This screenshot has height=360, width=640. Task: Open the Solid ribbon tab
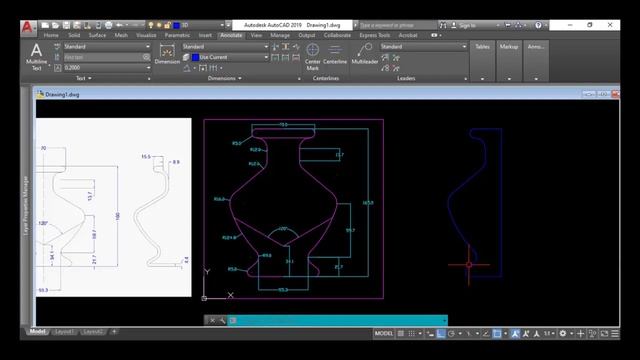coord(74,36)
